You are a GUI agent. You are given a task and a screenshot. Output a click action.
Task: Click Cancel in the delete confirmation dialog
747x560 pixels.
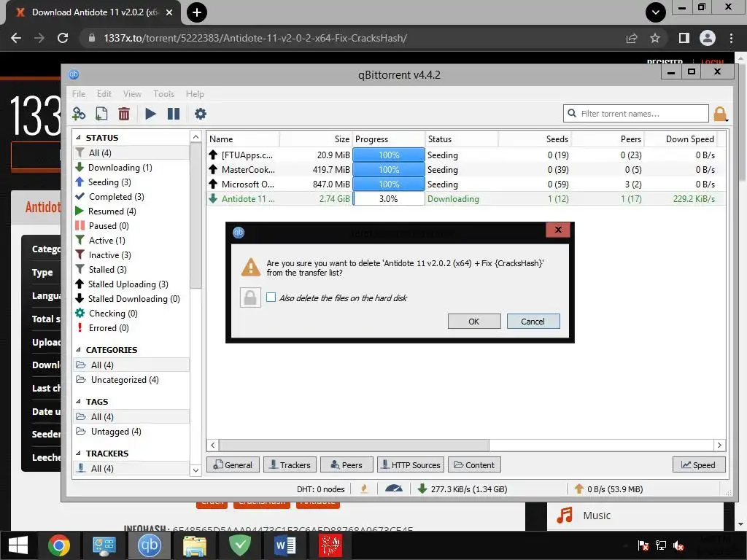pyautogui.click(x=533, y=322)
